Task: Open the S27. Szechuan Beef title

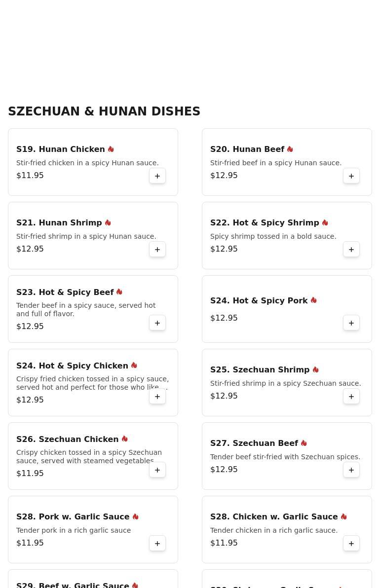Action: click(x=254, y=443)
